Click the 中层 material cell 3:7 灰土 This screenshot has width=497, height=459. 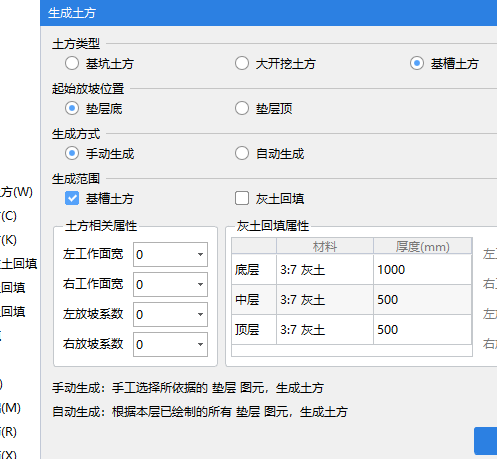coord(325,300)
